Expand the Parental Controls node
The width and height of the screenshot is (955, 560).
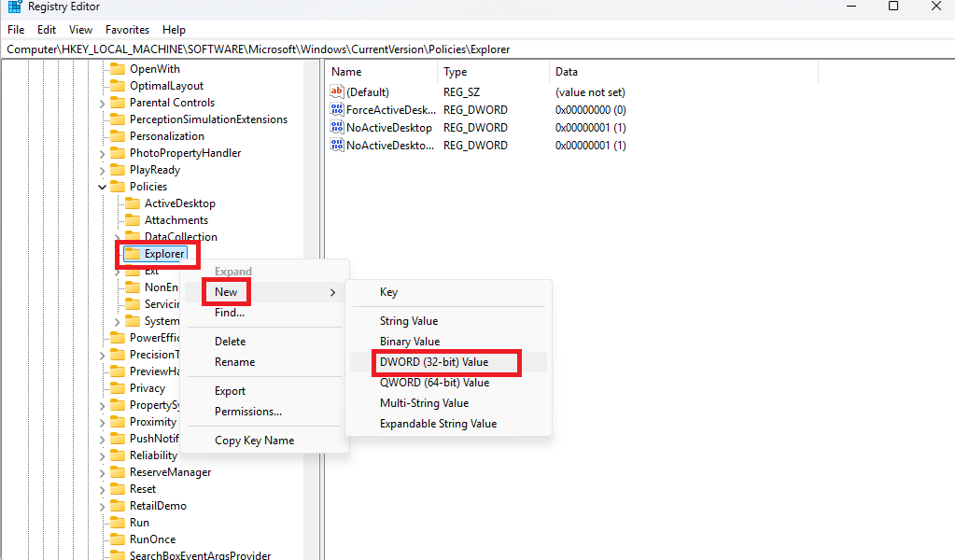(103, 104)
